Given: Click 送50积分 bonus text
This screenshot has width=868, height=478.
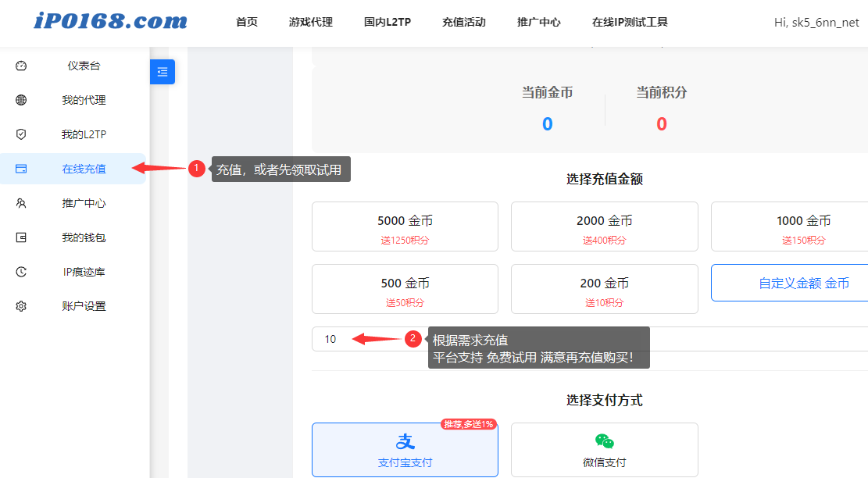Looking at the screenshot, I should (x=405, y=302).
